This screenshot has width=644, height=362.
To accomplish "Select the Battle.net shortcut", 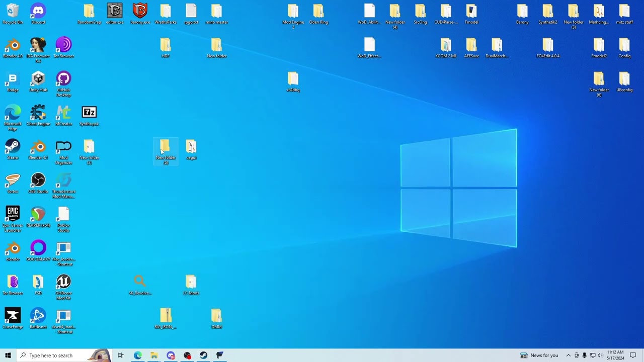I will (x=38, y=319).
